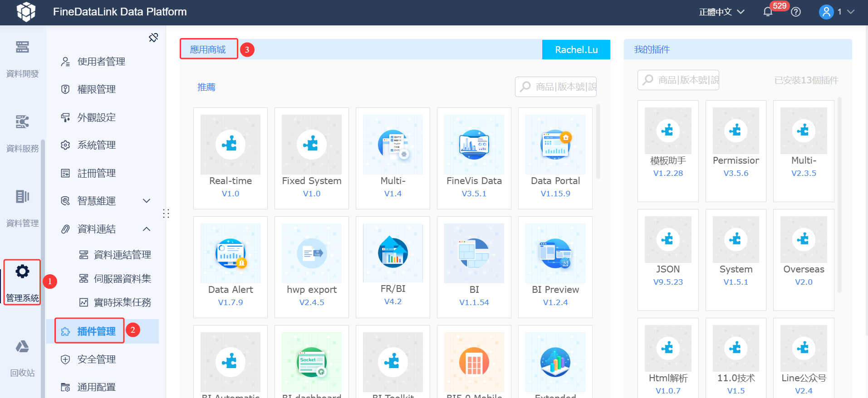Open 管理系統 in the left navigation
Image resolution: width=868 pixels, height=398 pixels.
point(22,282)
